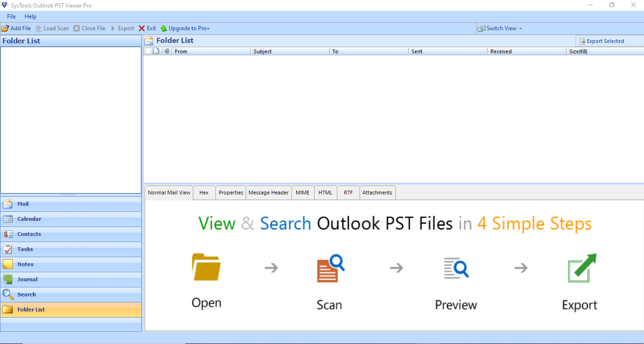
Task: Click the Preview magnifier icon in welcome panel
Action: [x=456, y=268]
